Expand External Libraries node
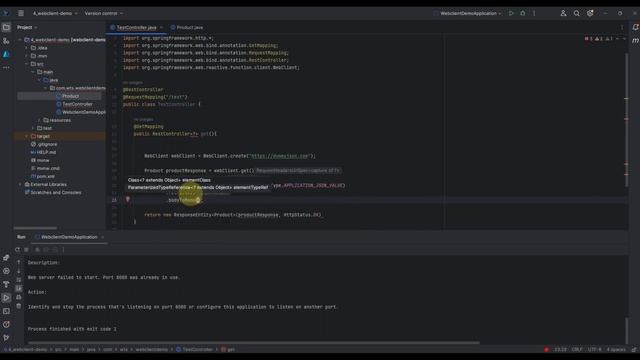Viewport: 640px width, 360px height. coord(20,184)
